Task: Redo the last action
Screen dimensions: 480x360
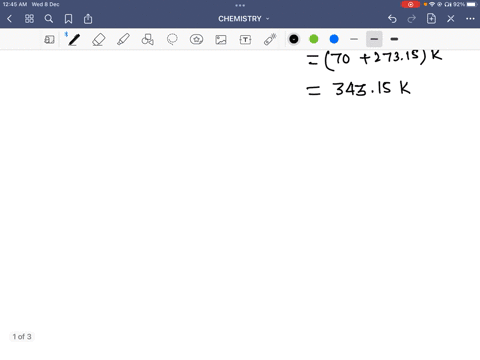Action: [412, 19]
